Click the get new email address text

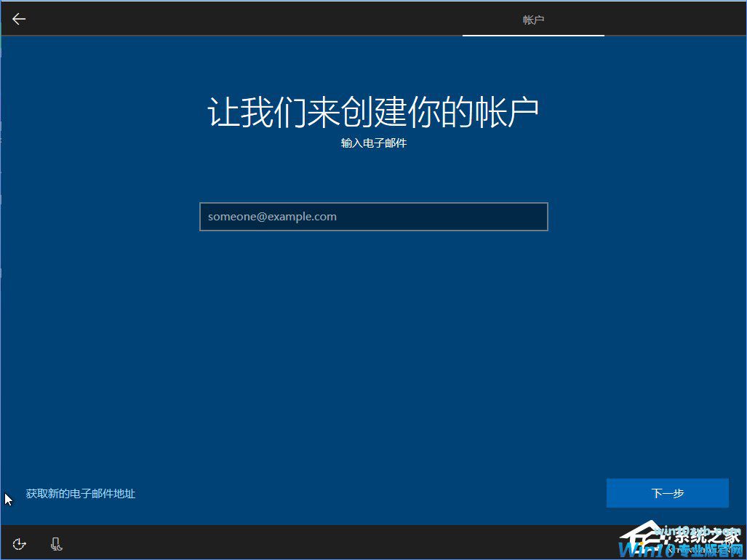[x=80, y=493]
